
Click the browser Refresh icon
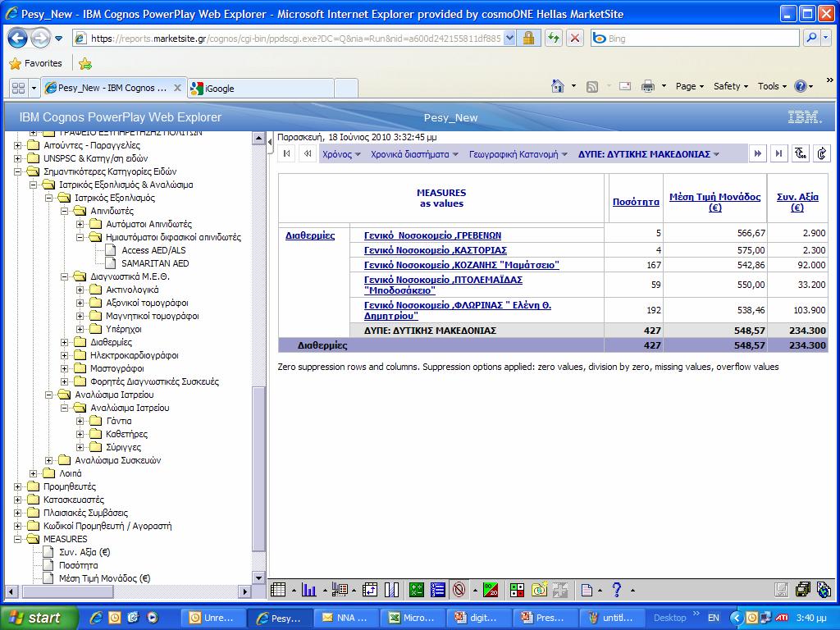[x=554, y=38]
